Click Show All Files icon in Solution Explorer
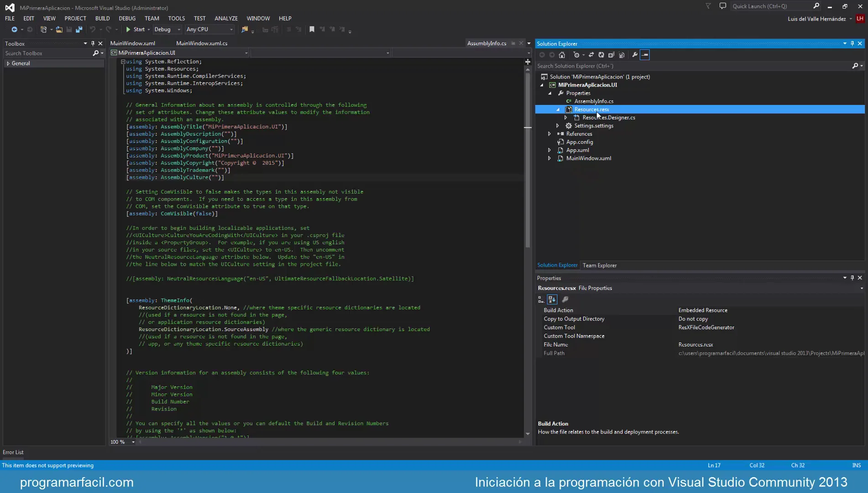Screen dimensions: 868x493 [x=622, y=55]
